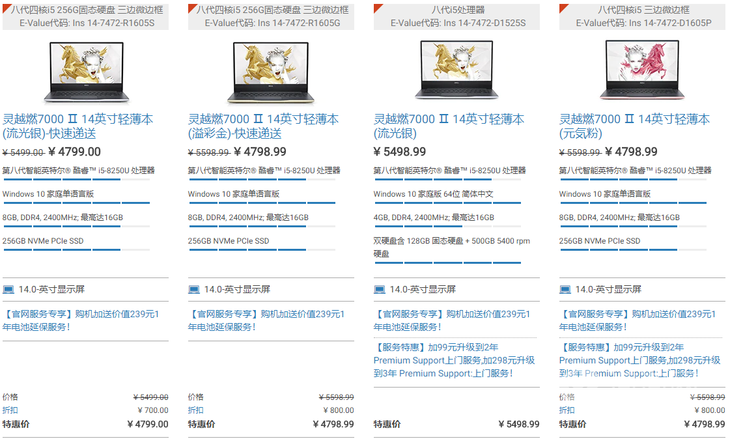The image size is (730, 439).
Task: Click Windows 10 家庭单语言版 on R1605G card
Action: click(x=233, y=194)
